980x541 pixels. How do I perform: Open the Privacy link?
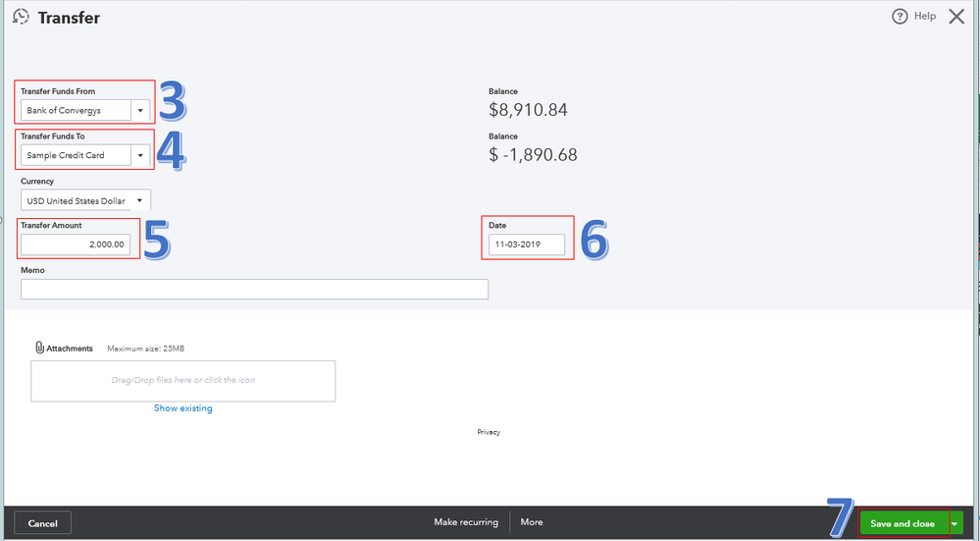coord(489,432)
